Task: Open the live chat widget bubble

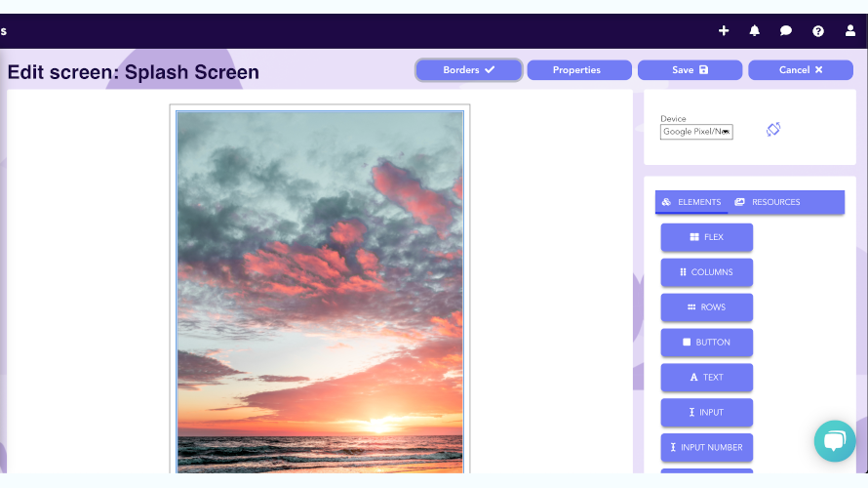Action: (835, 441)
